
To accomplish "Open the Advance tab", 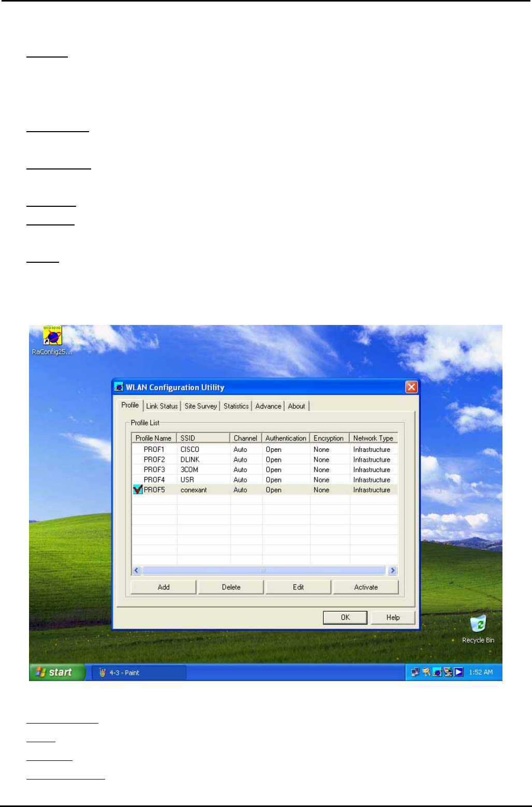I will point(268,406).
